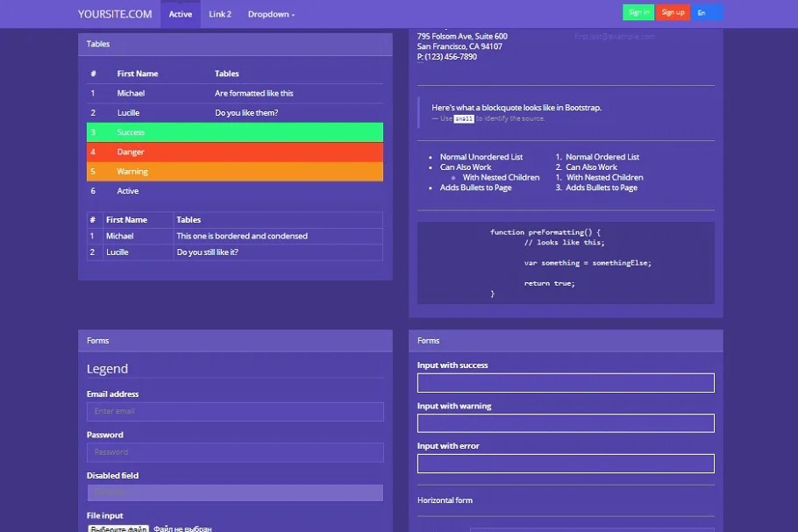798x532 pixels.
Task: Open the En language selector
Action: (x=706, y=12)
